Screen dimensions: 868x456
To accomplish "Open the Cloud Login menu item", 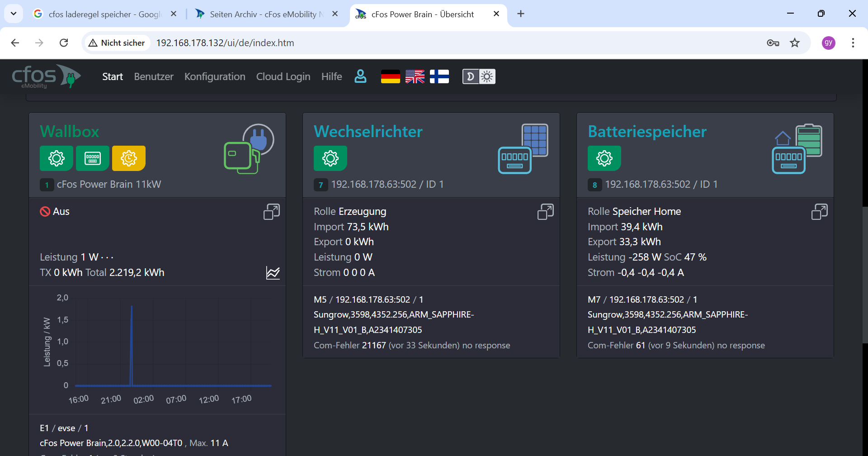I will [283, 76].
